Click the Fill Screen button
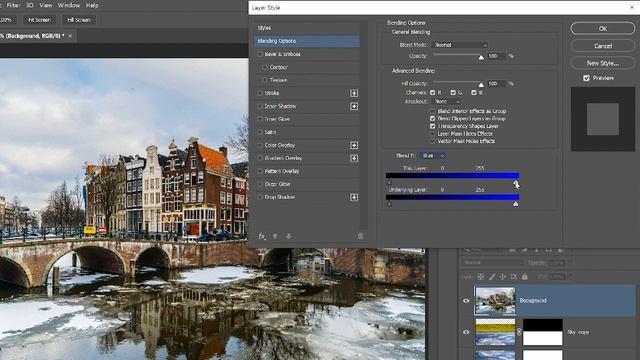This screenshot has height=360, width=640. (79, 20)
